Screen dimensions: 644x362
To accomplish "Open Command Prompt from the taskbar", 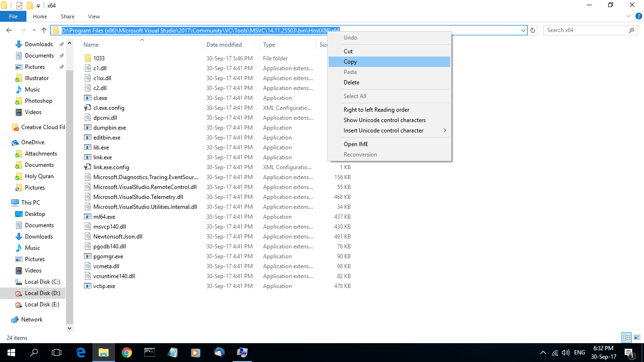I will 149,353.
